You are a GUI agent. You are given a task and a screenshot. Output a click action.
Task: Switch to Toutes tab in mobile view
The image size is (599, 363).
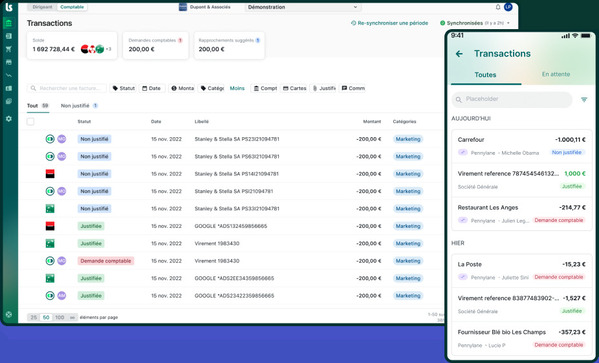point(486,75)
